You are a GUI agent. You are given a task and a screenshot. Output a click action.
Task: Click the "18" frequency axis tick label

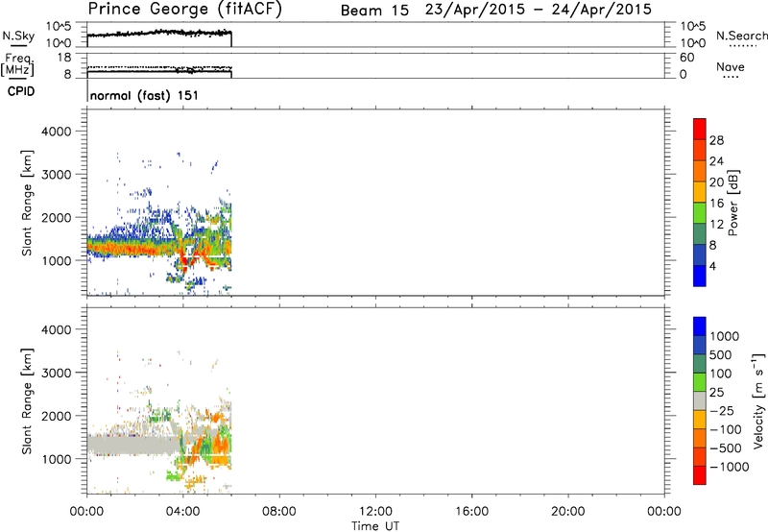[x=64, y=58]
